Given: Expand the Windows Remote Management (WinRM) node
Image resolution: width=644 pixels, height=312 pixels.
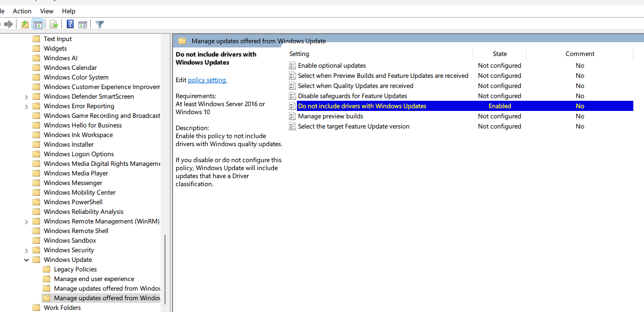Looking at the screenshot, I should tap(27, 221).
